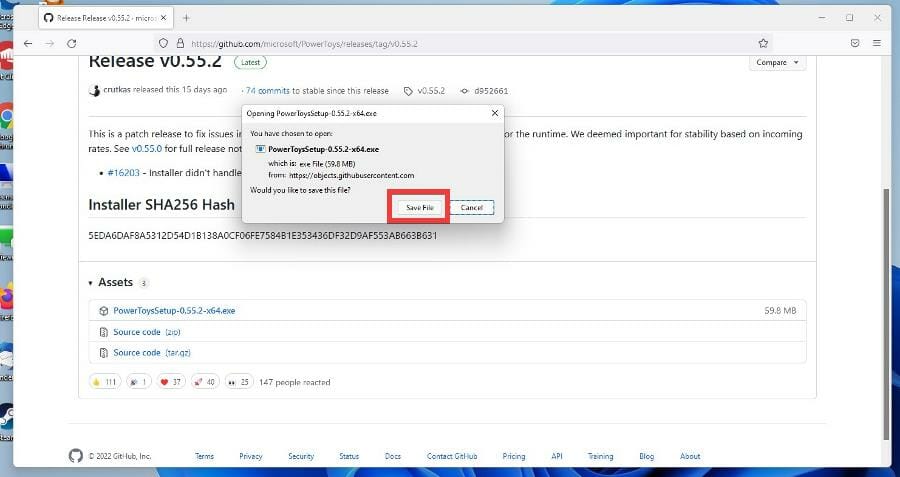
Task: Open About footer link
Action: click(690, 456)
